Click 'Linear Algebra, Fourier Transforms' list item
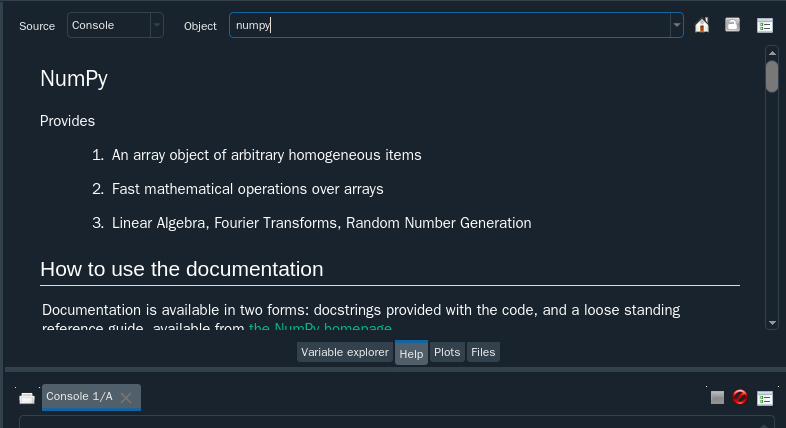 click(321, 223)
